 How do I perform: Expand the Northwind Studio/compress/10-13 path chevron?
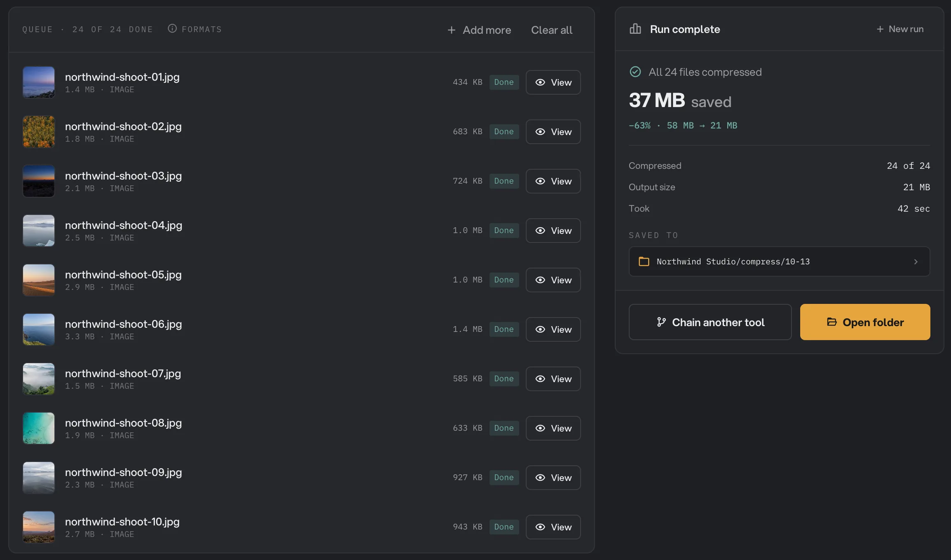coord(916,261)
